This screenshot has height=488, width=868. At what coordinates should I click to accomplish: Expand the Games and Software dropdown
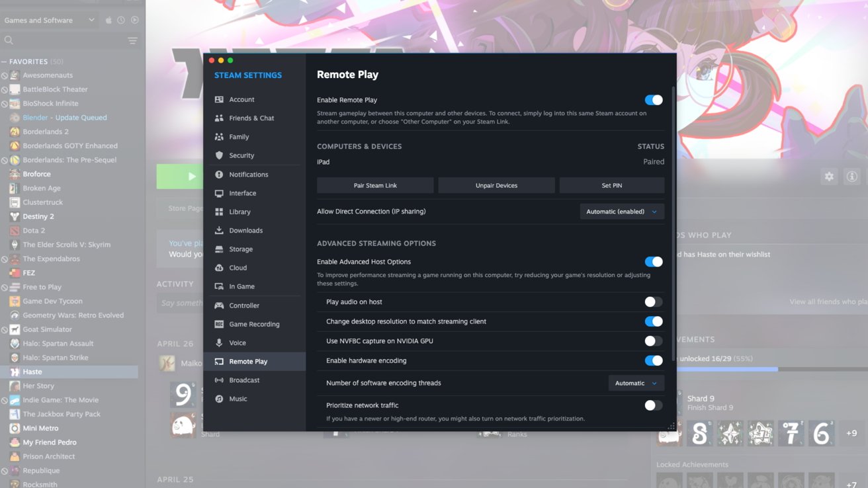click(50, 20)
